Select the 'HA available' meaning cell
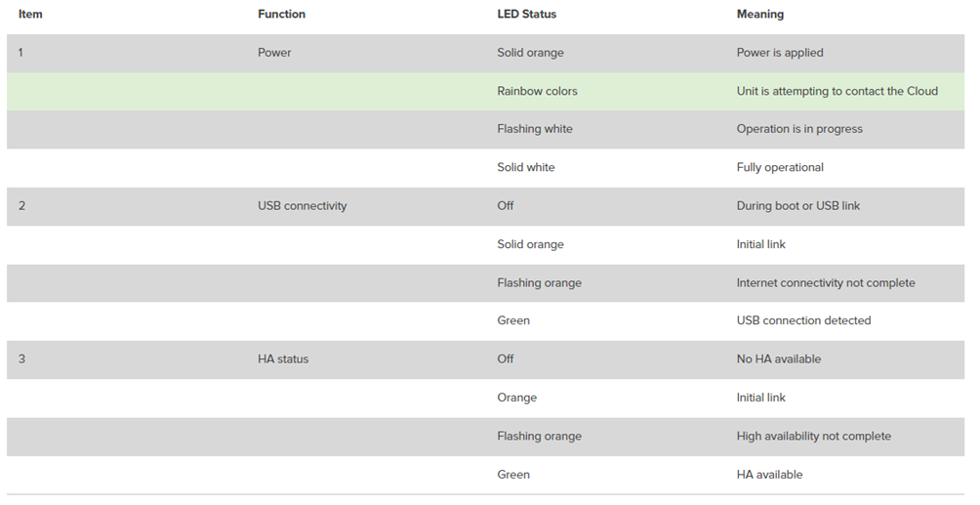This screenshot has width=980, height=505. [769, 475]
